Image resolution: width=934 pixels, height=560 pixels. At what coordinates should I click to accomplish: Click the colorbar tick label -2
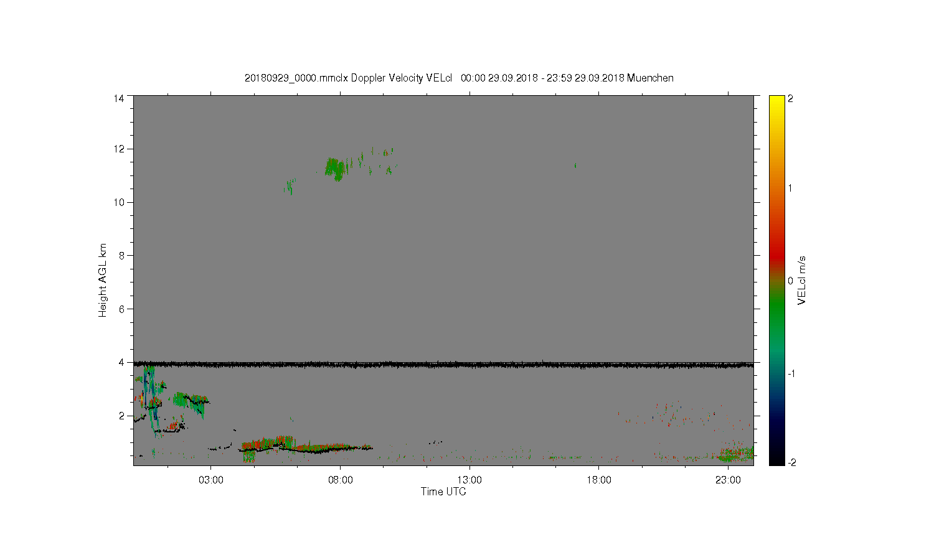(791, 462)
